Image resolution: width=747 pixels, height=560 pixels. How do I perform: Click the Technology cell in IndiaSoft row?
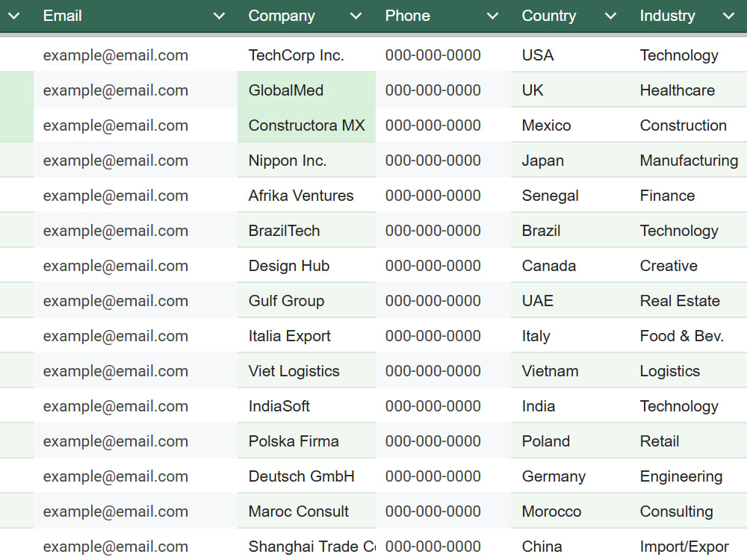click(x=688, y=406)
